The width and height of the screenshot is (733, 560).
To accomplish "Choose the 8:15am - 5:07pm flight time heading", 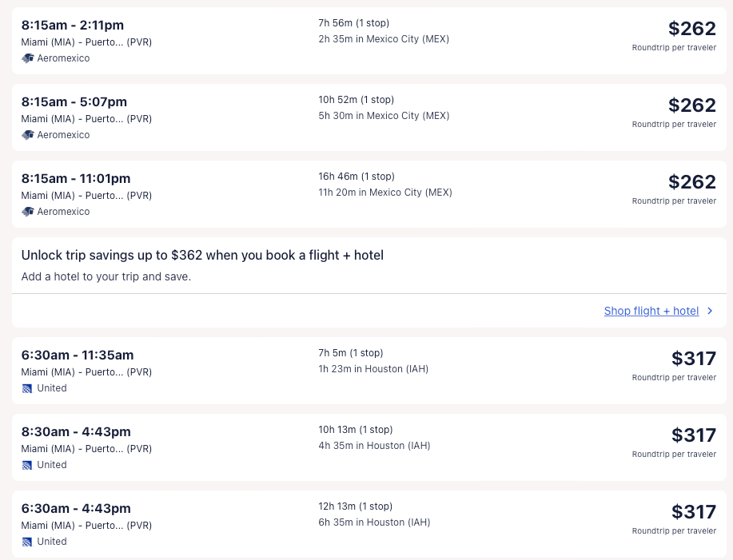I will tap(74, 102).
